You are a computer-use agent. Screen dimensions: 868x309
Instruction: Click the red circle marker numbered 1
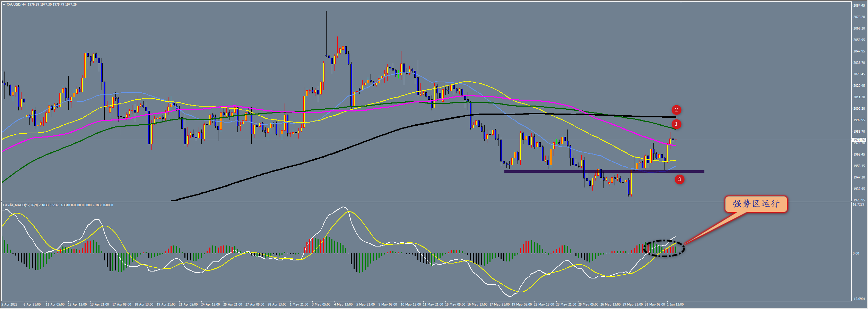point(676,124)
